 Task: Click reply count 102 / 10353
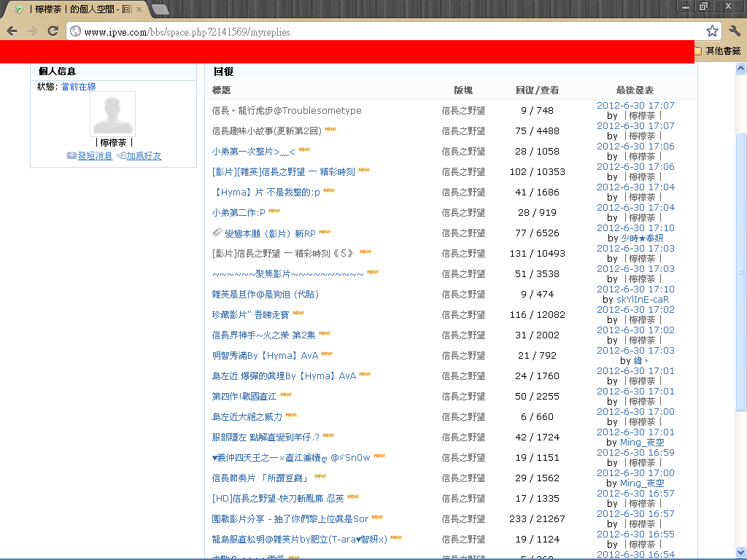537,172
